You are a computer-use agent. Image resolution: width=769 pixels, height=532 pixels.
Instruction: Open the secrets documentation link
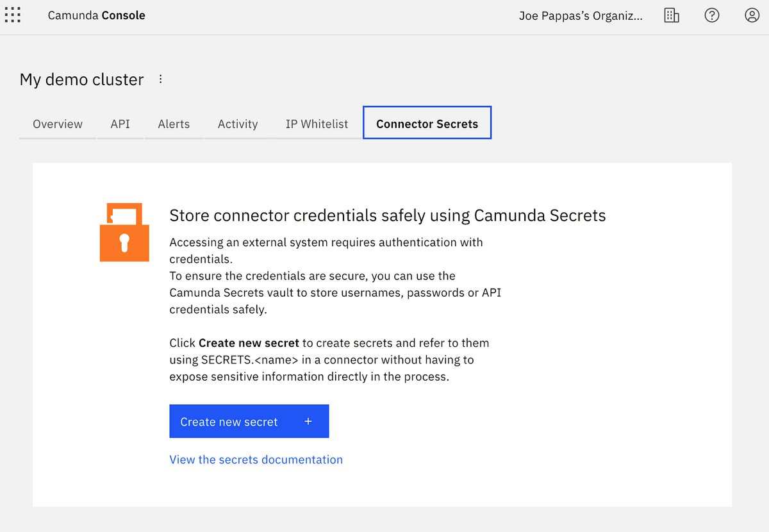[x=256, y=459]
